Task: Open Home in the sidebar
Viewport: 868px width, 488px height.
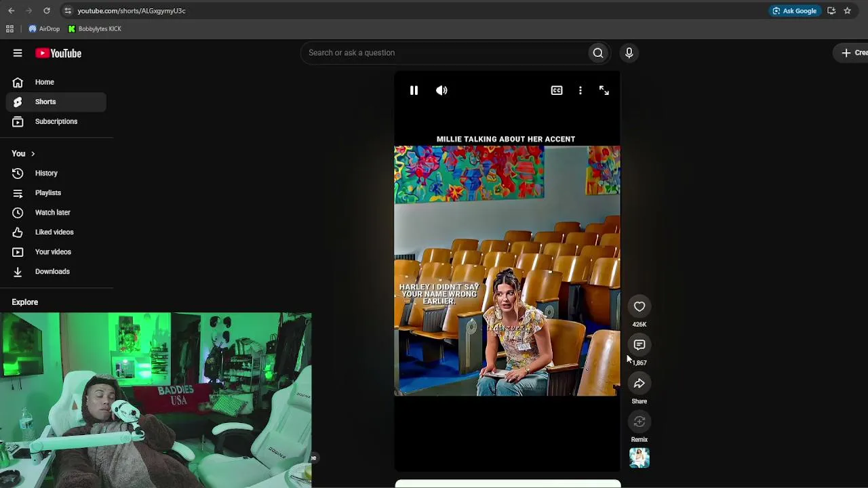Action: click(56, 82)
